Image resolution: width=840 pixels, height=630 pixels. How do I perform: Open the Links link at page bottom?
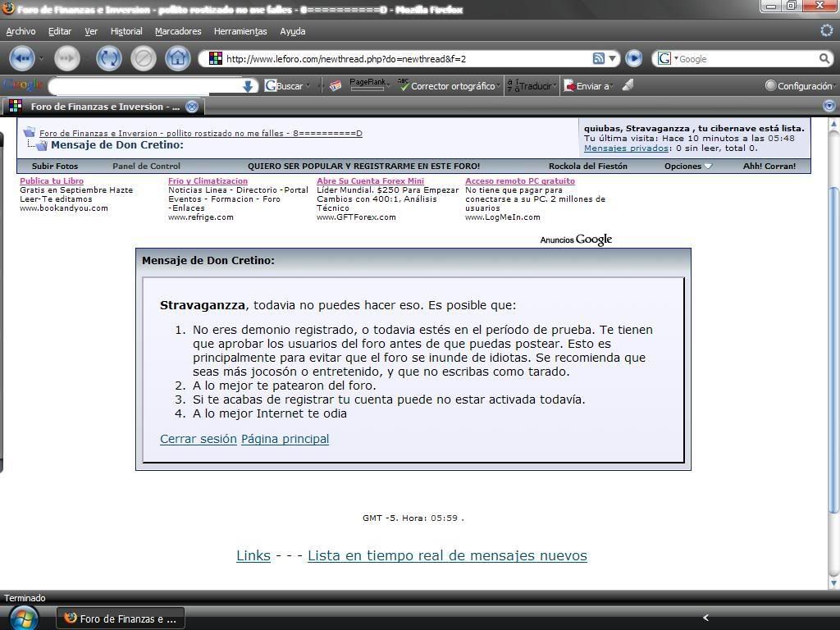pyautogui.click(x=253, y=555)
